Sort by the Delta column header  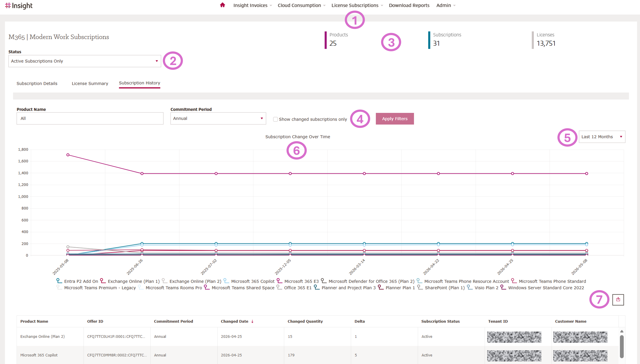[360, 321]
